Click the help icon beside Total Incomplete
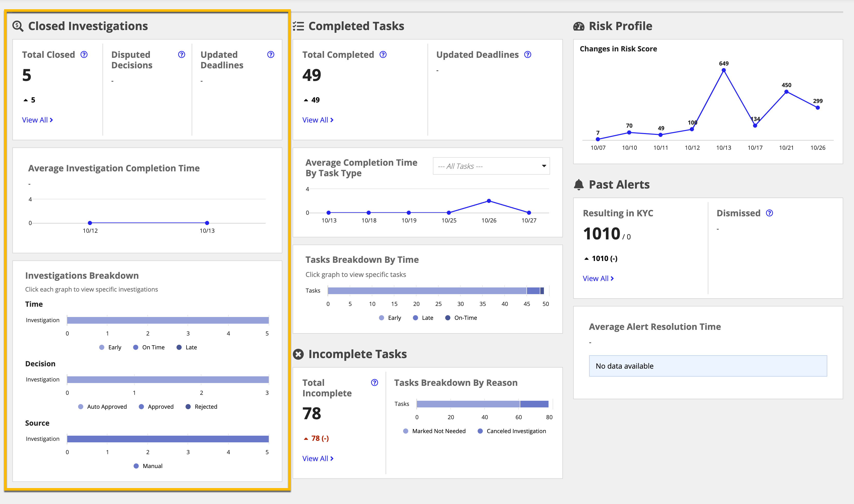The width and height of the screenshot is (854, 504). pyautogui.click(x=375, y=383)
